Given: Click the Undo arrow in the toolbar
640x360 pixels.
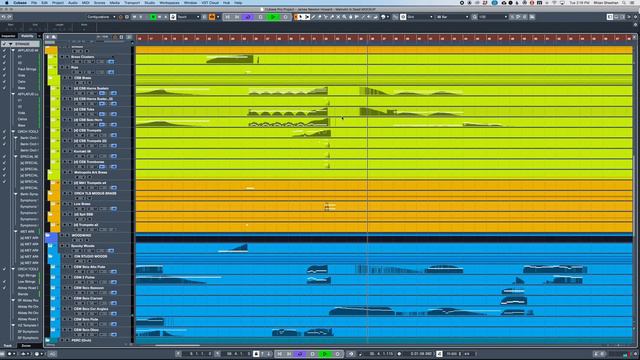Looking at the screenshot, I should [x=3, y=17].
